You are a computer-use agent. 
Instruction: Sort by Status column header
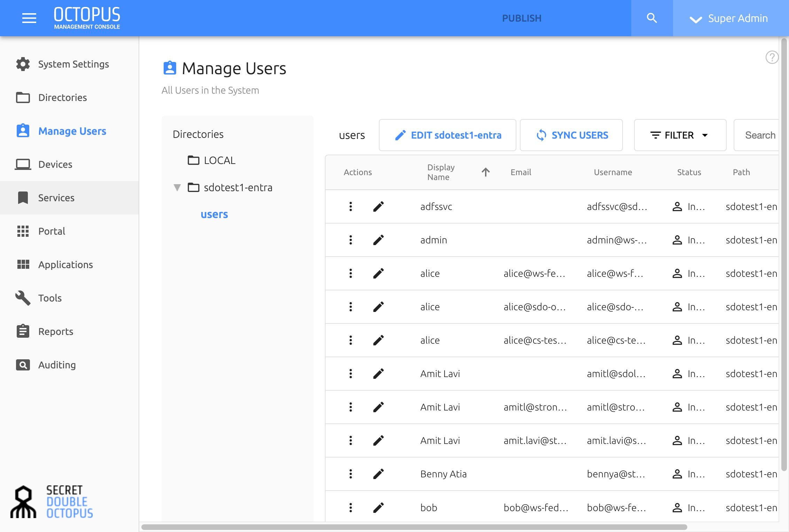tap(689, 172)
